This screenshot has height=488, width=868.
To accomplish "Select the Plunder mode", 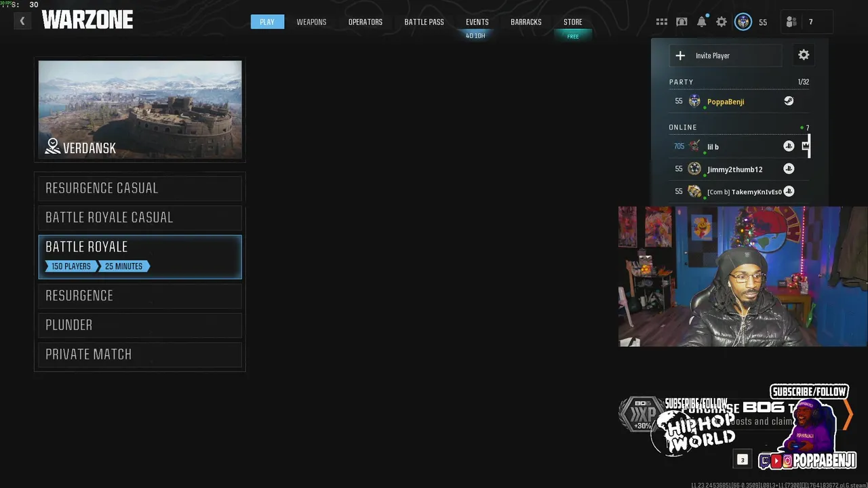I will click(x=140, y=325).
